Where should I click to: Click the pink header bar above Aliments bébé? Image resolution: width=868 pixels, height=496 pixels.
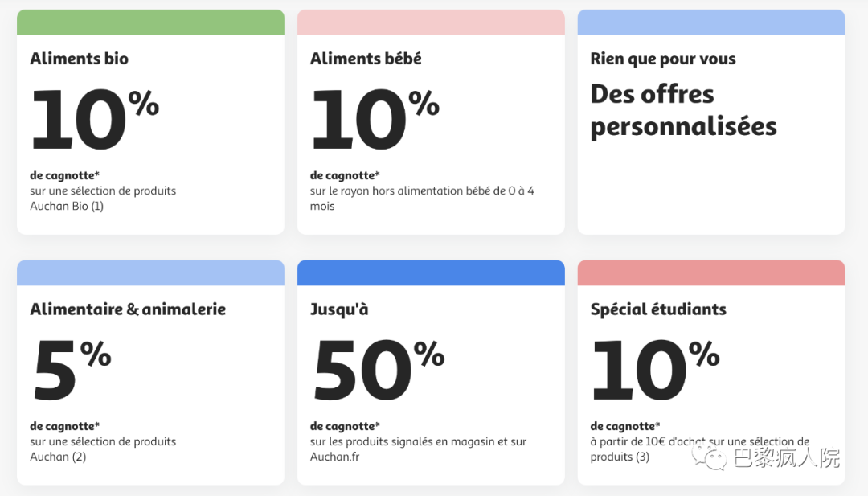(431, 23)
